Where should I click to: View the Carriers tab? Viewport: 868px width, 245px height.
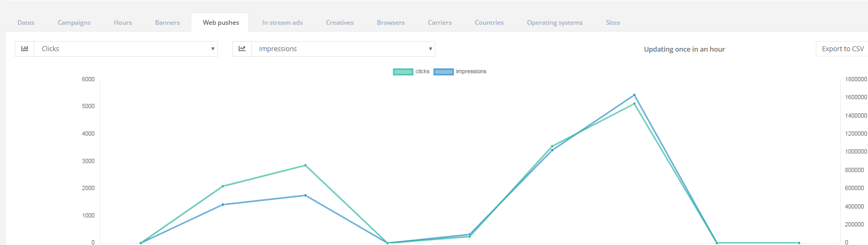[440, 23]
